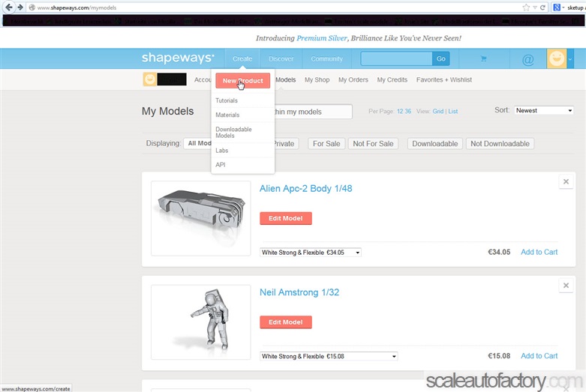Viewport: 586px width, 392px height.
Task: Open the Sort Newest dropdown
Action: (x=543, y=110)
